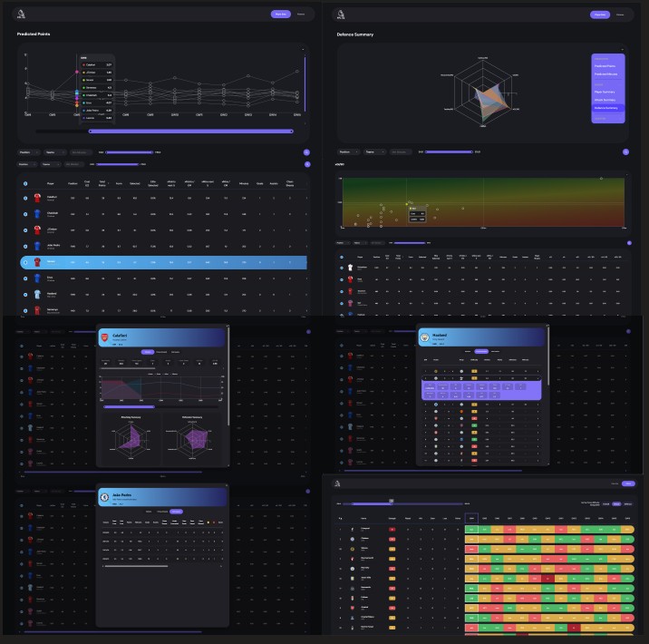Click Haaland's sky-blue shirt icon in the player table
Image resolution: width=649 pixels, height=644 pixels.
tap(39, 295)
